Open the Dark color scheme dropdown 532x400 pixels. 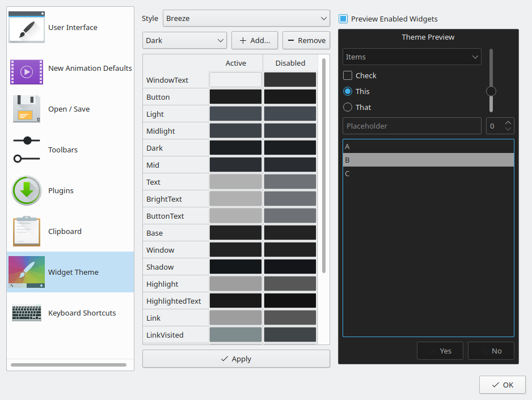pos(184,40)
